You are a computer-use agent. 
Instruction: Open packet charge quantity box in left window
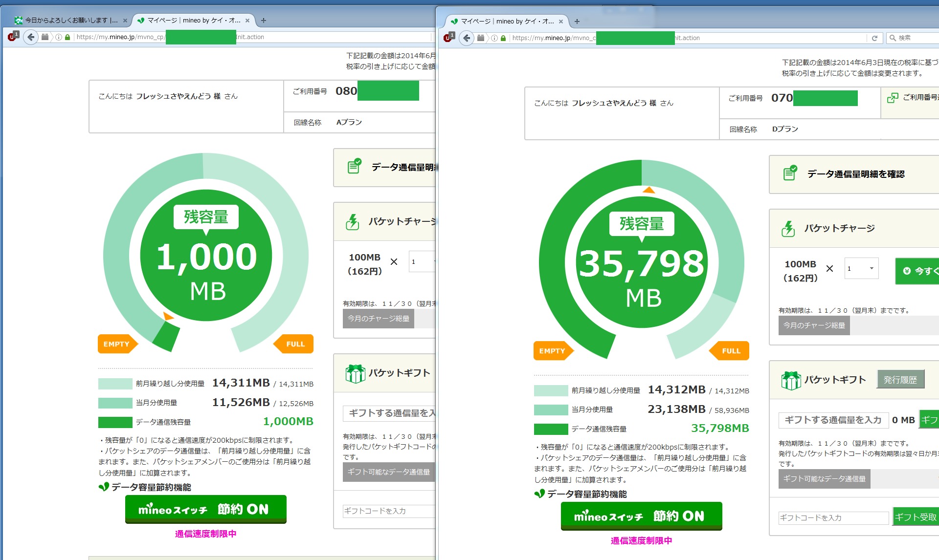pyautogui.click(x=422, y=261)
